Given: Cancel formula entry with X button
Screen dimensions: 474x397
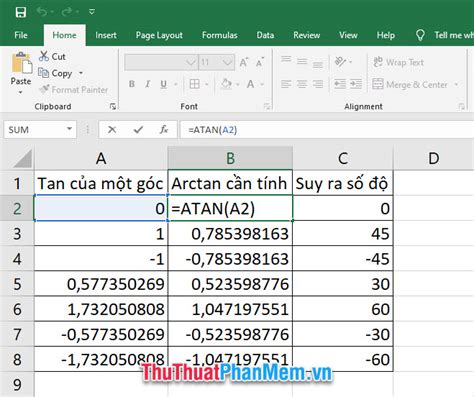Looking at the screenshot, I should point(112,130).
